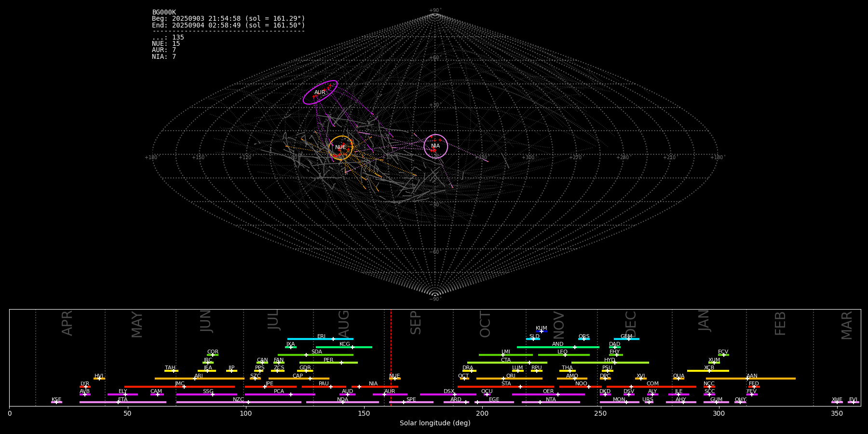The width and height of the screenshot is (868, 434).
Task: Click the 'NIA: 7' count in header
Action: pyautogui.click(x=164, y=56)
